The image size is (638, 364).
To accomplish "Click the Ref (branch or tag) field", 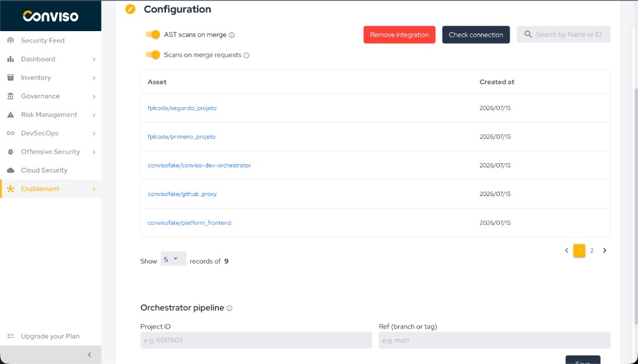I will point(494,340).
